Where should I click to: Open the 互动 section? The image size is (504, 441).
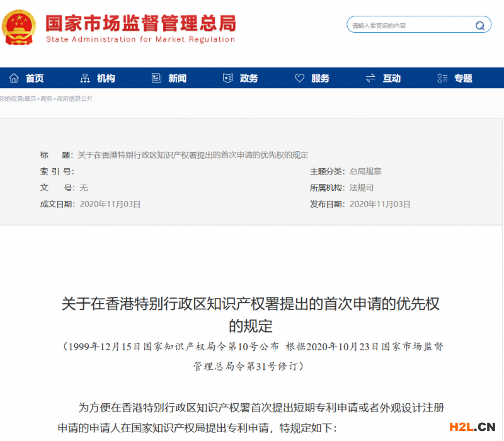(390, 77)
